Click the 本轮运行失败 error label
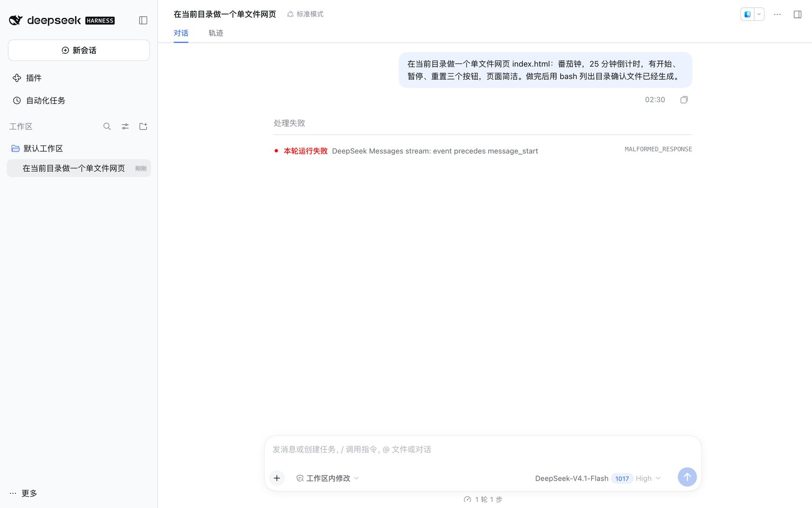812x508 pixels. coord(306,151)
